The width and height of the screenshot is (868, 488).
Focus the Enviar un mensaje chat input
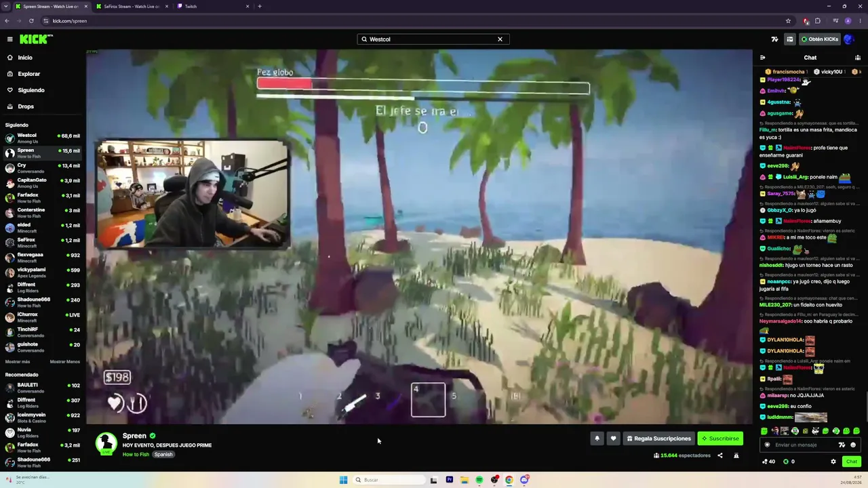[805, 445]
